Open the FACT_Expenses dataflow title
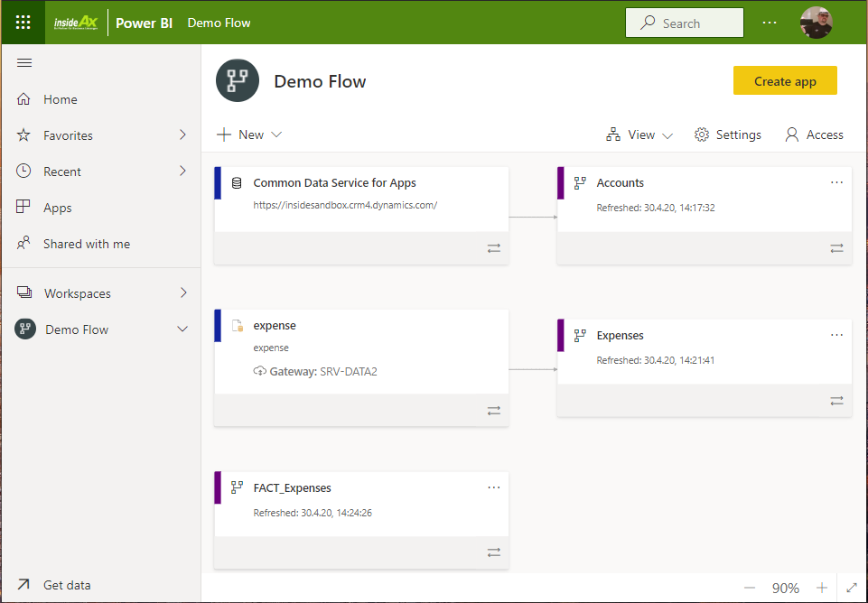Image resolution: width=868 pixels, height=603 pixels. click(293, 488)
